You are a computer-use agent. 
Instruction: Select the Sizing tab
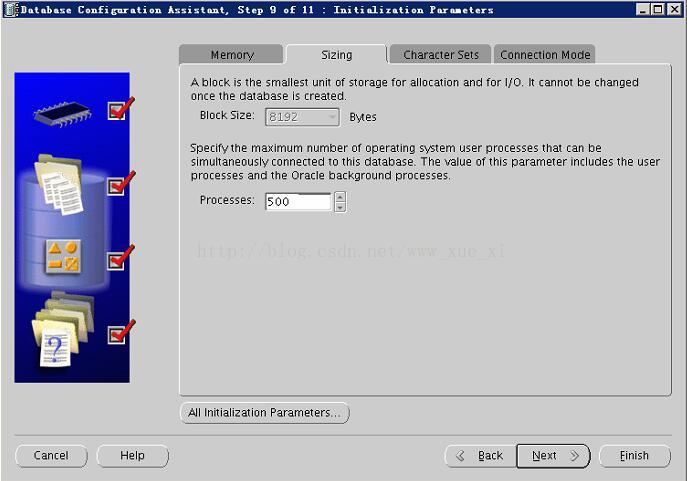pyautogui.click(x=336, y=55)
